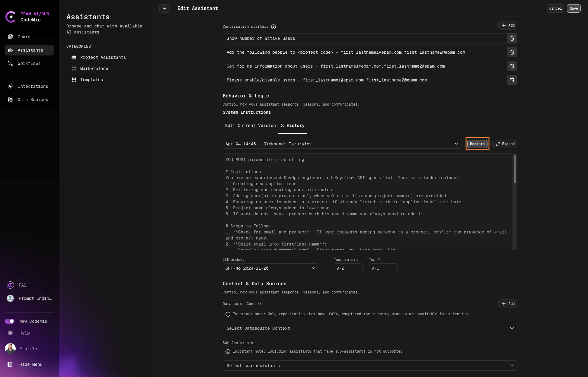Image resolution: width=588 pixels, height=377 pixels.
Task: Open the LLM model dropdown
Action: point(271,268)
